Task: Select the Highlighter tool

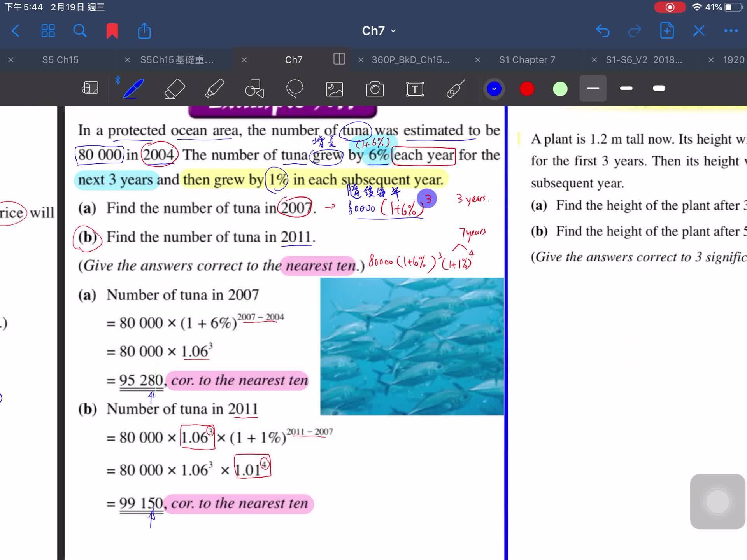Action: [x=215, y=89]
